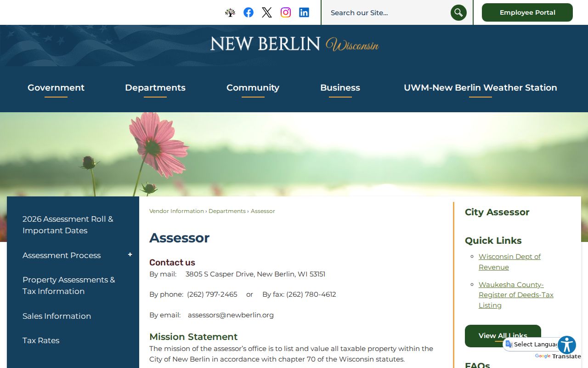Screen dimensions: 588x368
Task: Open the tree logo icon link
Action: click(x=230, y=12)
